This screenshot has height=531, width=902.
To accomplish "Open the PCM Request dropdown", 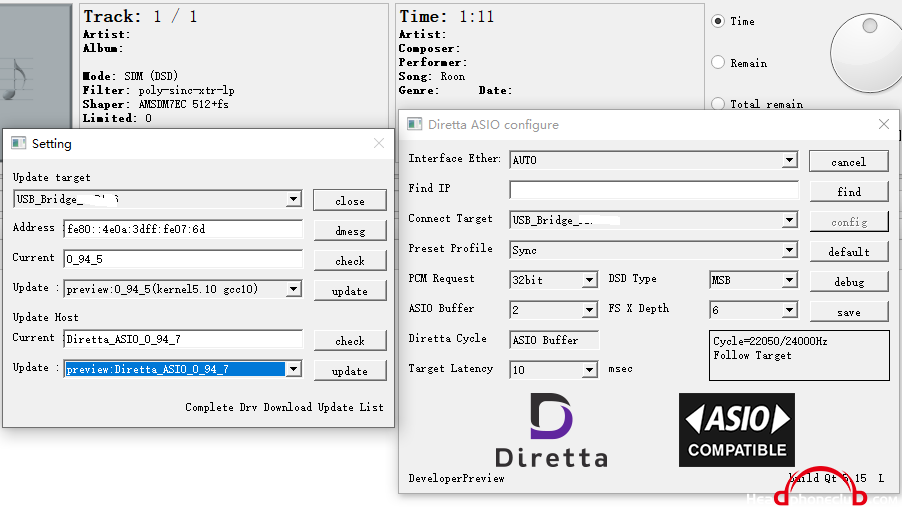I will tap(590, 280).
